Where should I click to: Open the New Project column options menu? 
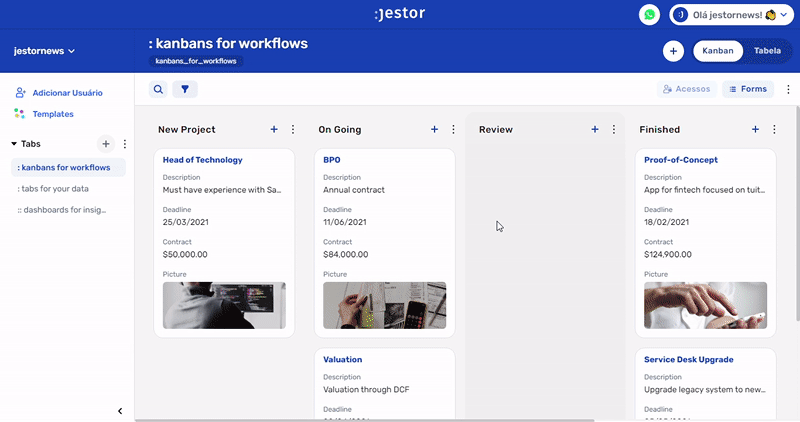(293, 130)
